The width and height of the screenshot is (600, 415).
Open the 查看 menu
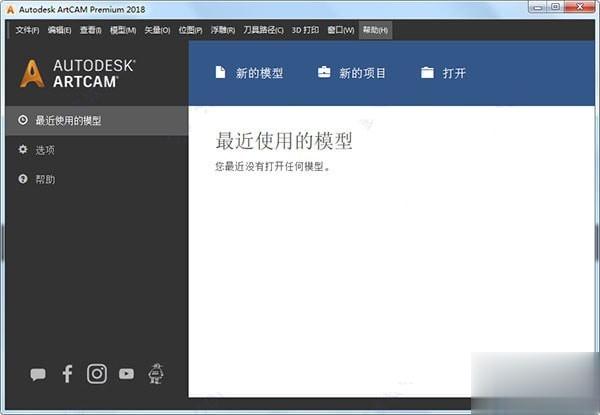(90, 30)
